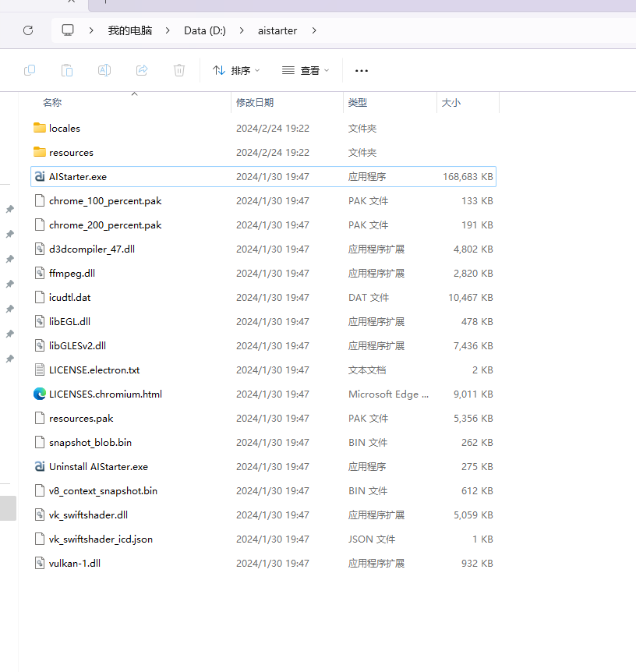The width and height of the screenshot is (636, 672).
Task: Click the Edge icon of LICENSES.chromium.html
Action: 40,394
